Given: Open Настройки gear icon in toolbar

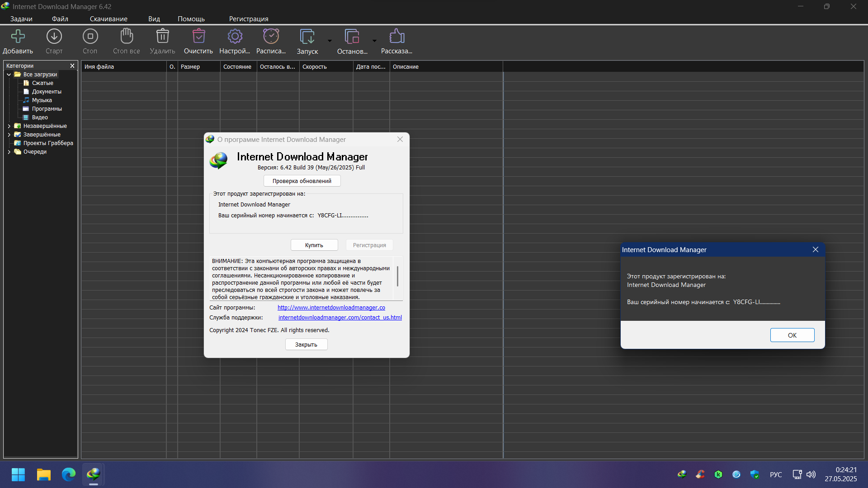Looking at the screenshot, I should 235,36.
